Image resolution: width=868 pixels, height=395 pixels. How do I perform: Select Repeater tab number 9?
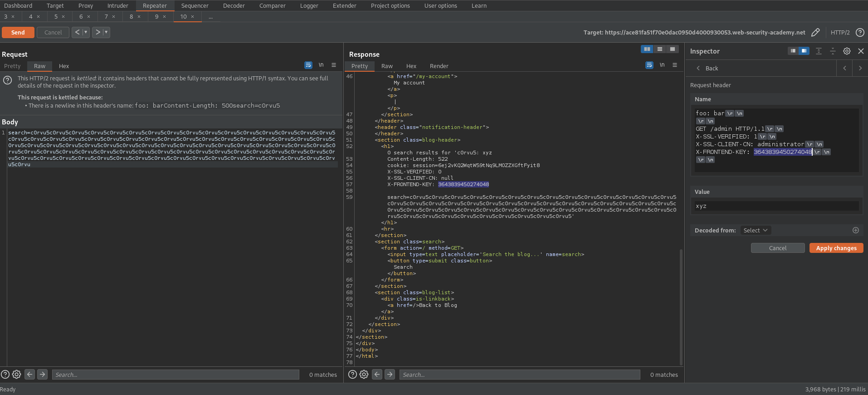click(157, 16)
